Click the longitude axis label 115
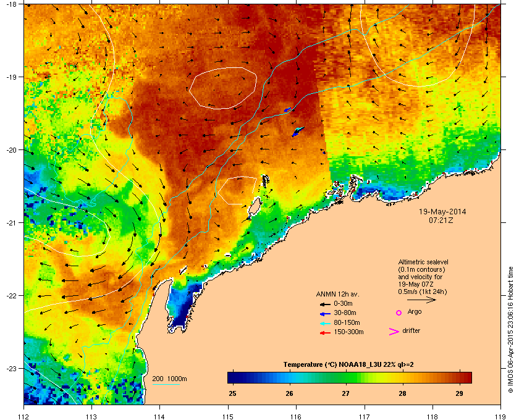This screenshot has width=519, height=420. [228, 417]
